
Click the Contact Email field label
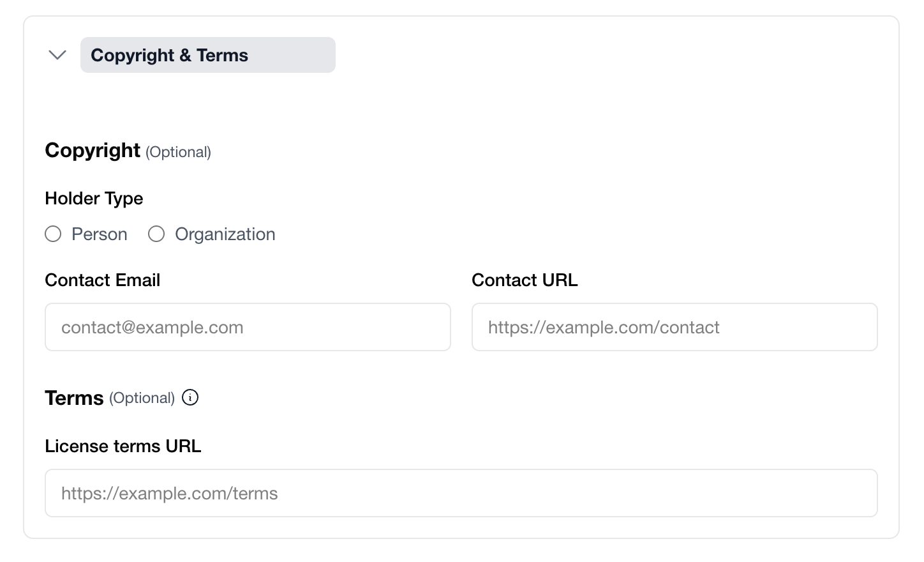tap(102, 280)
